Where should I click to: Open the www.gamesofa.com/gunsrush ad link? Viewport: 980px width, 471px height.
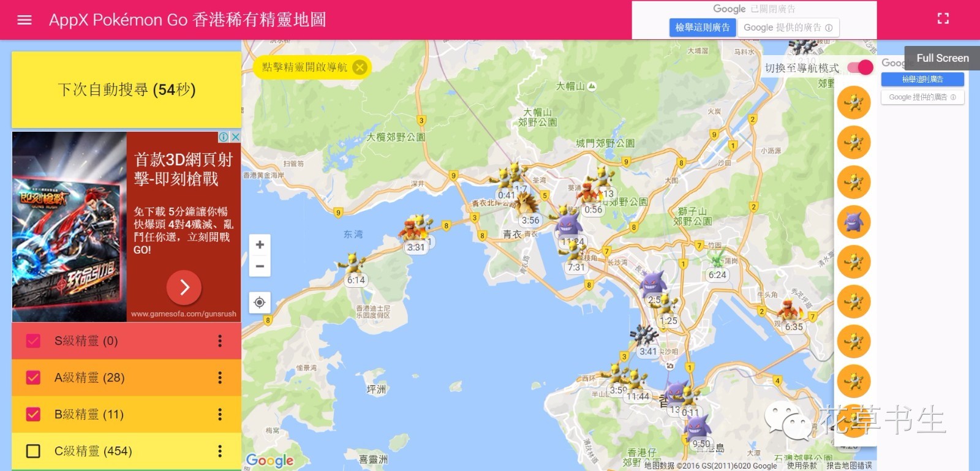coord(184,314)
